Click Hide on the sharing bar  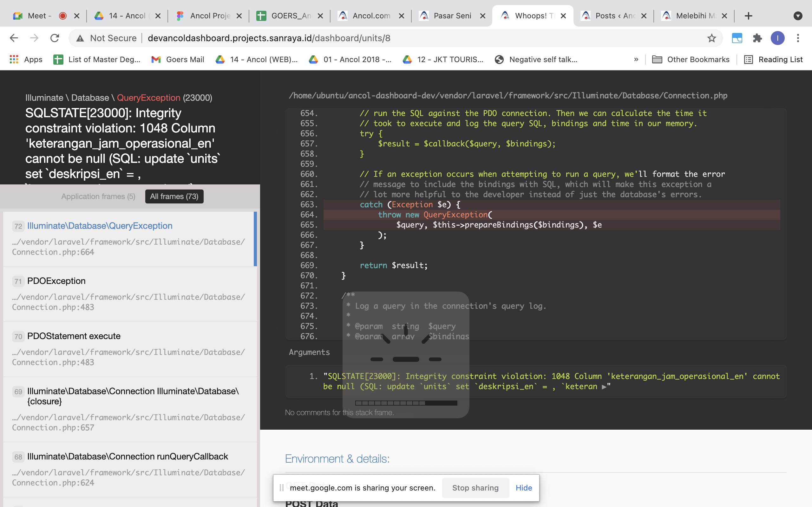click(523, 488)
